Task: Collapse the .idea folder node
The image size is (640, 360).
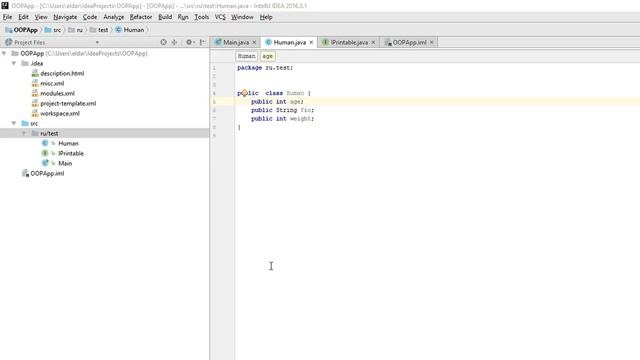Action: click(x=14, y=63)
